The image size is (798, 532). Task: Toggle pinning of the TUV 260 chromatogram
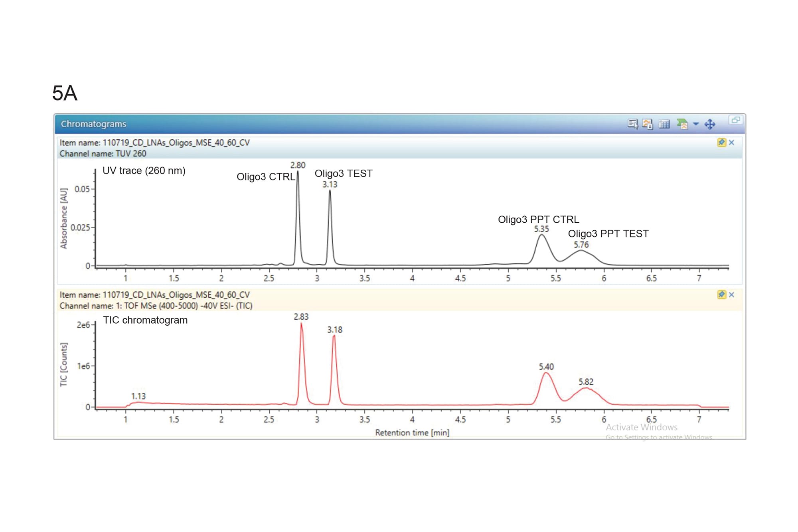point(722,142)
